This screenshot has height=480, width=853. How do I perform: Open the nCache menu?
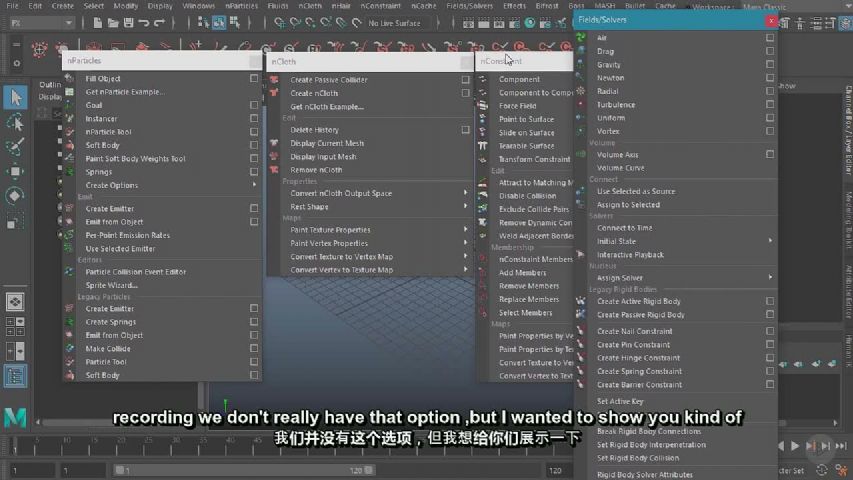423,6
